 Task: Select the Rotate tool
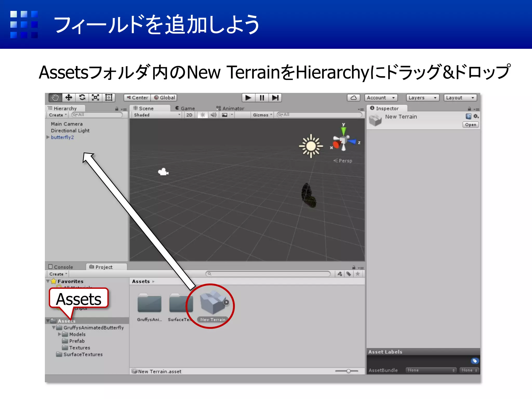82,98
